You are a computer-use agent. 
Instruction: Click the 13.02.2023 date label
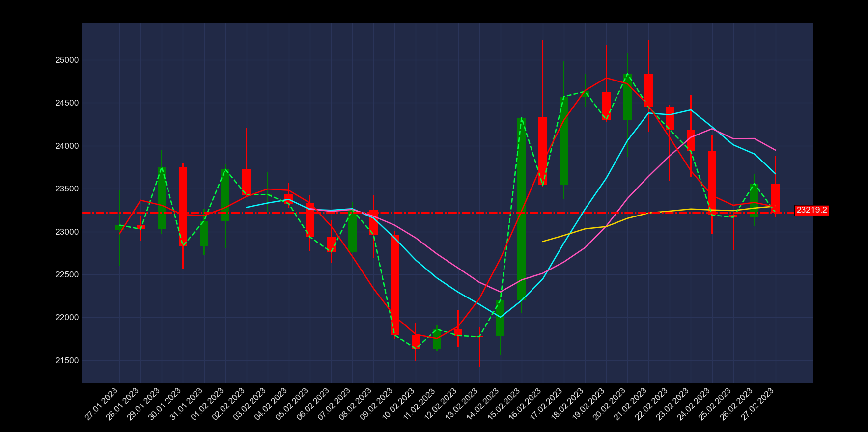coord(461,404)
